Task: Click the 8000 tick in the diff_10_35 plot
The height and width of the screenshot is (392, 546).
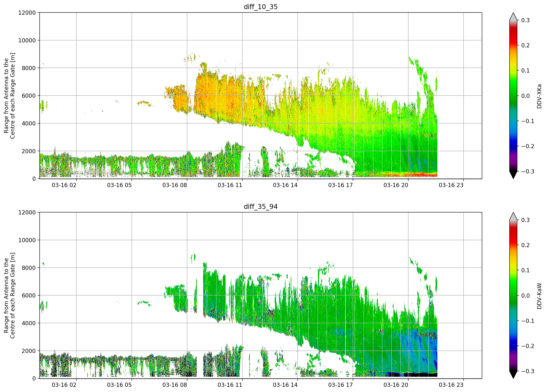Action: [29, 68]
